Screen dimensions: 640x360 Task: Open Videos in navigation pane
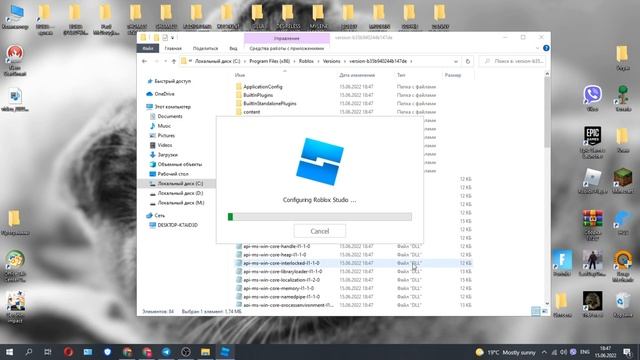point(165,145)
